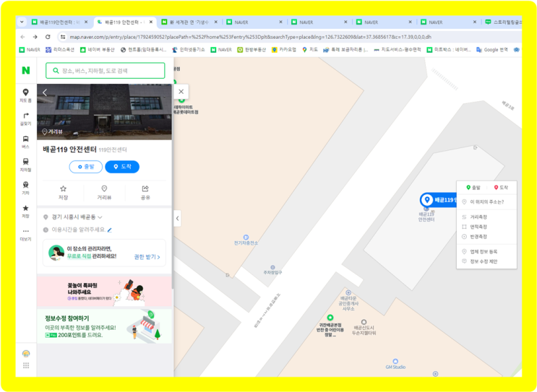Open 거리뷰 street view pin button
537x392 pixels.
[104, 193]
